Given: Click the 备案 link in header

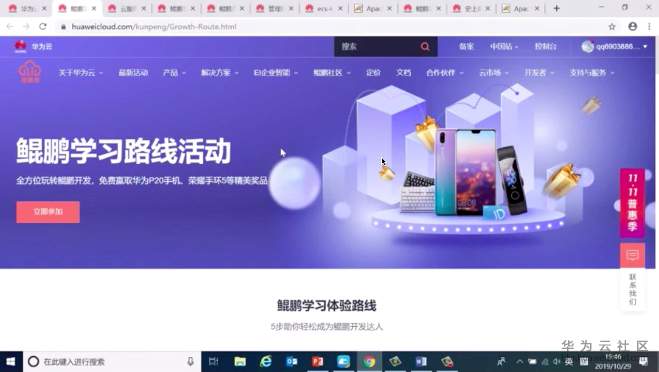Looking at the screenshot, I should click(x=466, y=47).
